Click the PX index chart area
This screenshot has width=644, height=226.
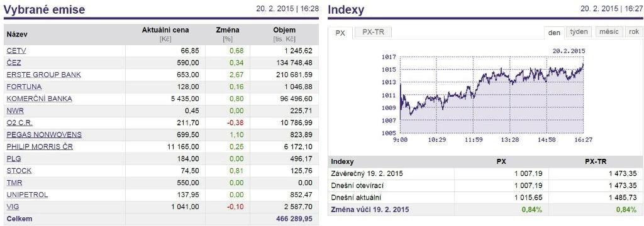(x=492, y=95)
